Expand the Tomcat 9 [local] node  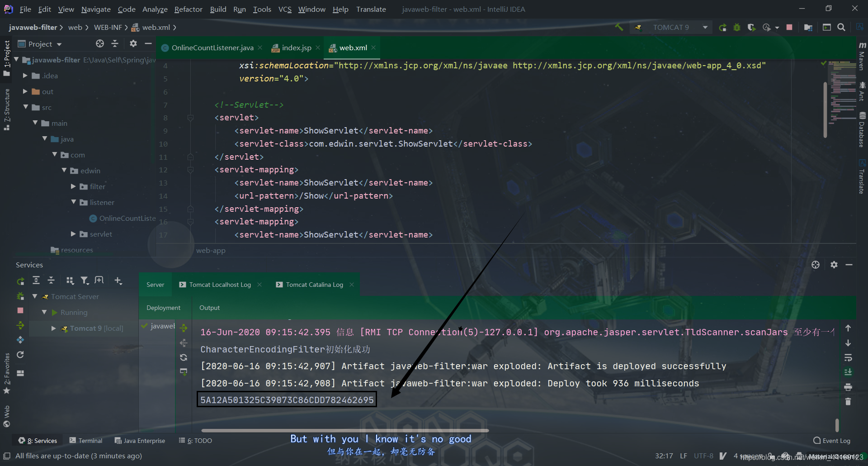pos(53,328)
